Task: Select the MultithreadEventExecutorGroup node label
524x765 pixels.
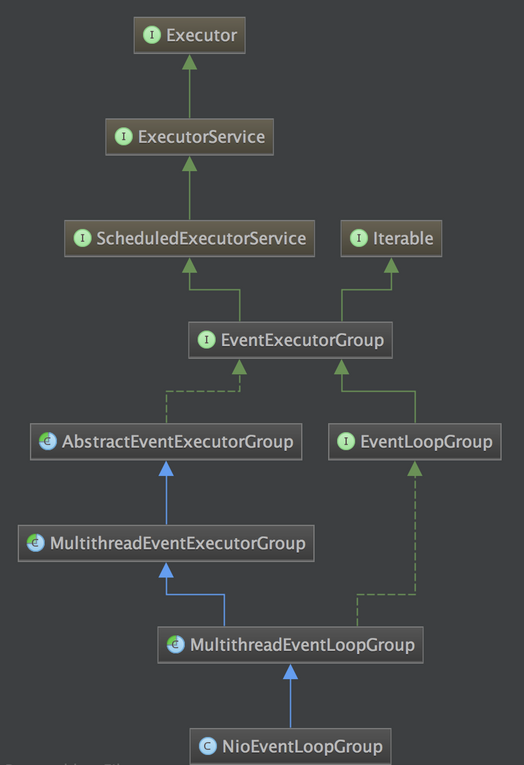Action: (x=178, y=543)
